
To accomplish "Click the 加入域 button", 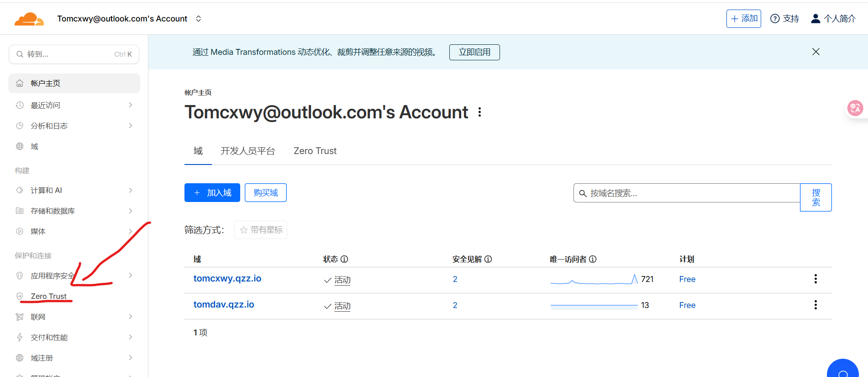I will pos(212,193).
